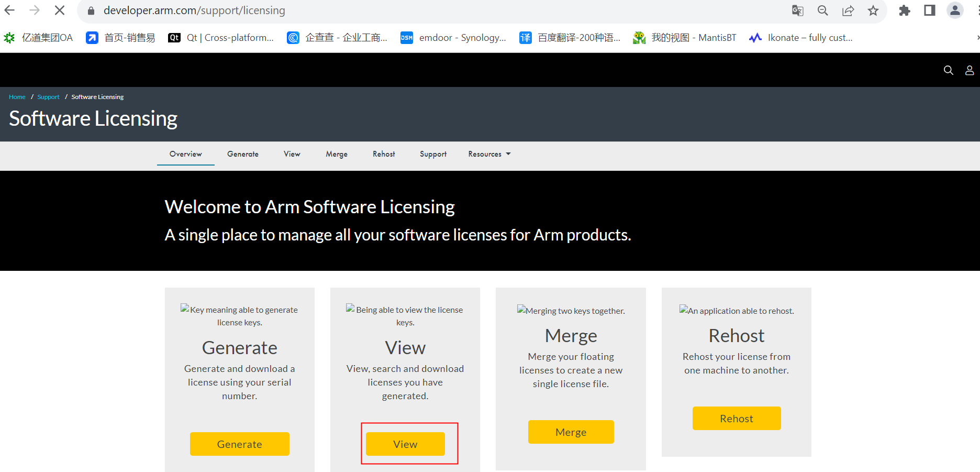Open the browser zoom magnifier icon
Viewport: 980px width, 472px height.
pos(822,10)
